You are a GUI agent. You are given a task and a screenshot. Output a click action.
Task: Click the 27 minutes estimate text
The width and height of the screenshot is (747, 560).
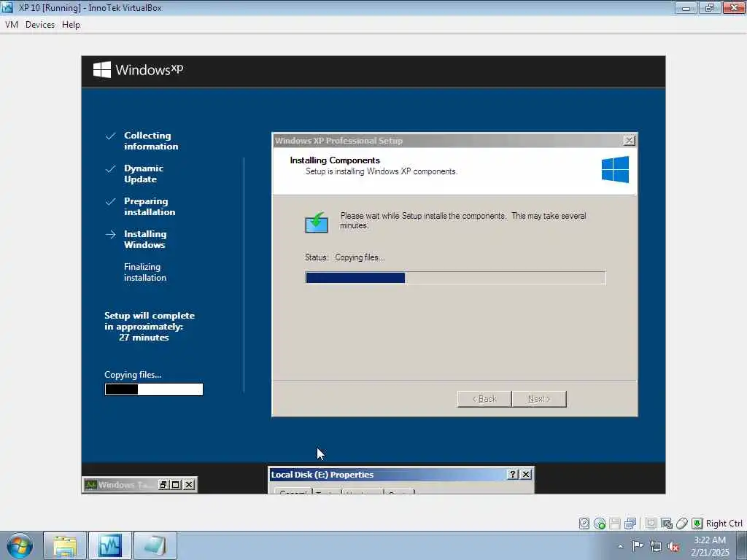[x=144, y=338]
